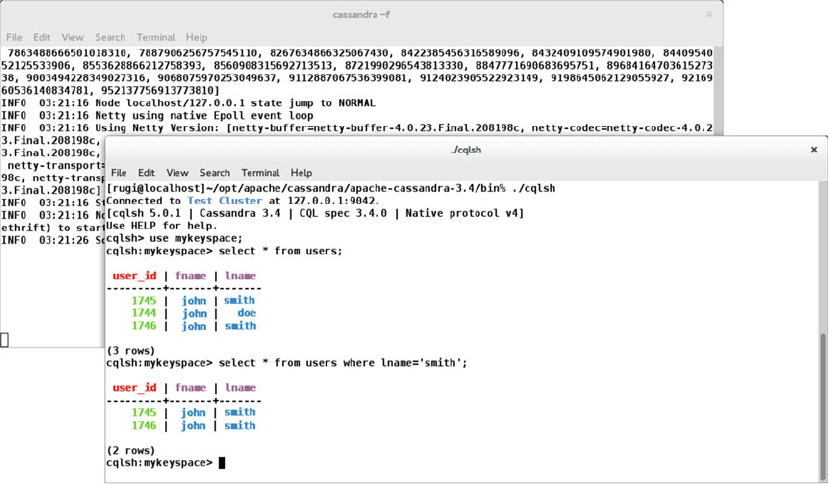829x484 pixels.
Task: Click user id 1746 in first table
Action: (144, 326)
